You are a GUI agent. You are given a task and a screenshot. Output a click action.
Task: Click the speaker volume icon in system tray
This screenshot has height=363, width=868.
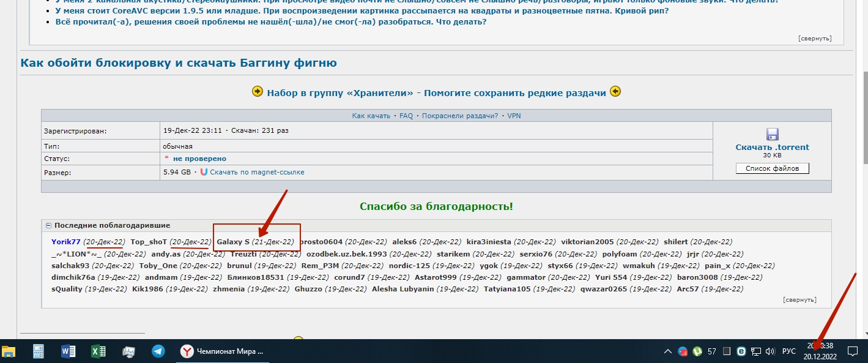click(772, 351)
